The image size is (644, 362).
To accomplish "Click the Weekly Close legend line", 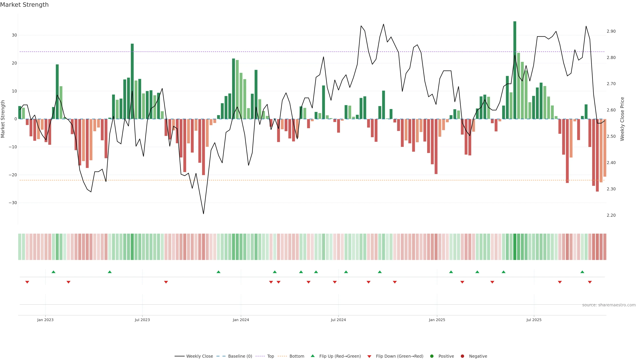I will 179,356.
